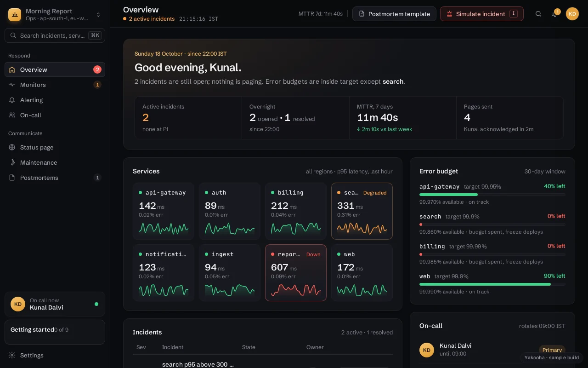The height and width of the screenshot is (368, 588).
Task: Click the billing error budget bar
Action: coord(492,254)
